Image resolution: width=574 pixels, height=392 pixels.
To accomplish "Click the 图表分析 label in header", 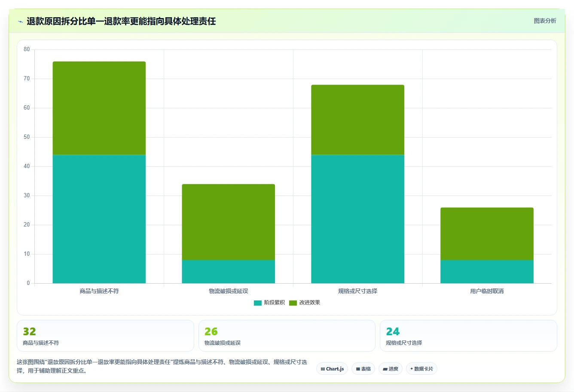I will [545, 21].
